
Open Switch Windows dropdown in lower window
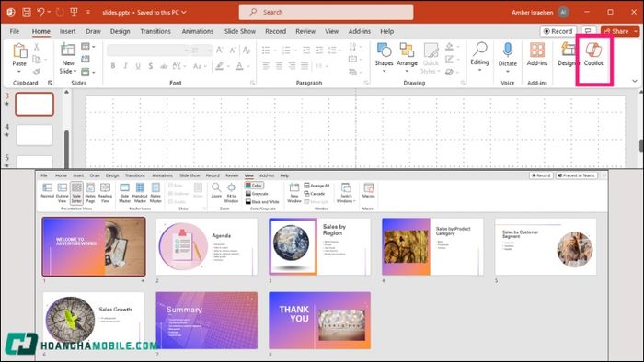[346, 192]
